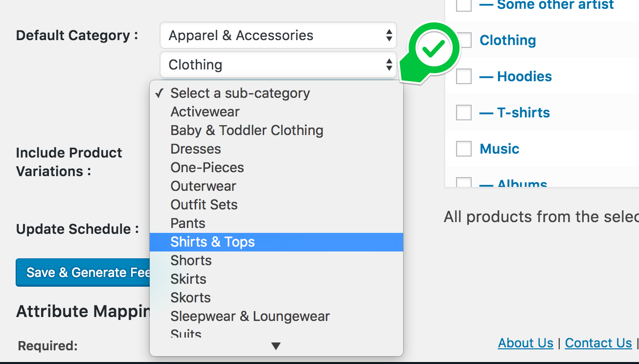Pick Sleepwear & Loungewear option
Screen dimensions: 639x364
(250, 316)
